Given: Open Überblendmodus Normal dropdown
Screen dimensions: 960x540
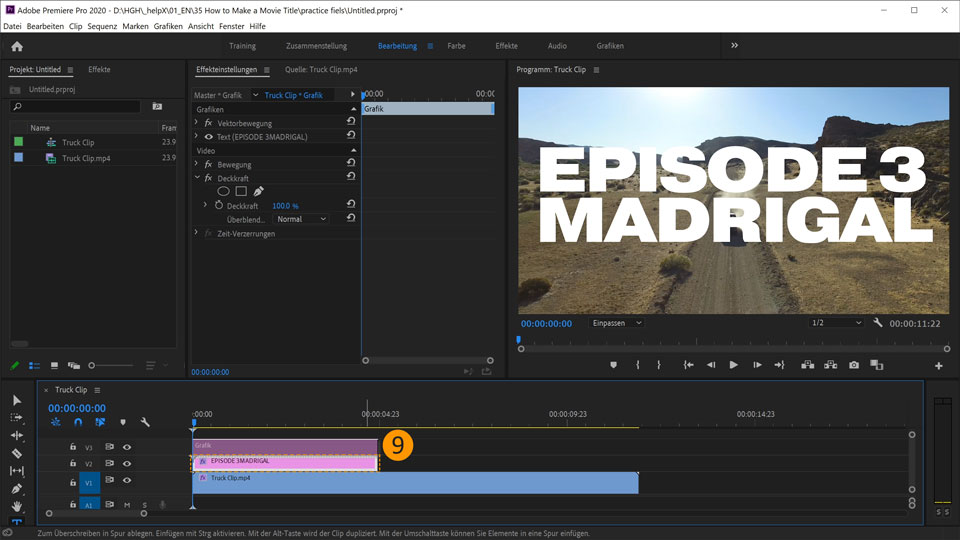Looking at the screenshot, I should pos(301,219).
